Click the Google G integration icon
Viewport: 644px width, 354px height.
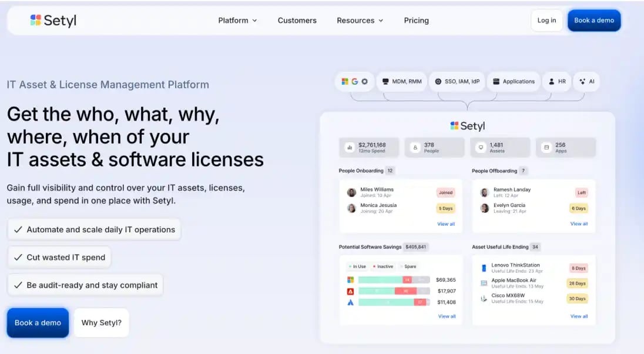(x=354, y=81)
